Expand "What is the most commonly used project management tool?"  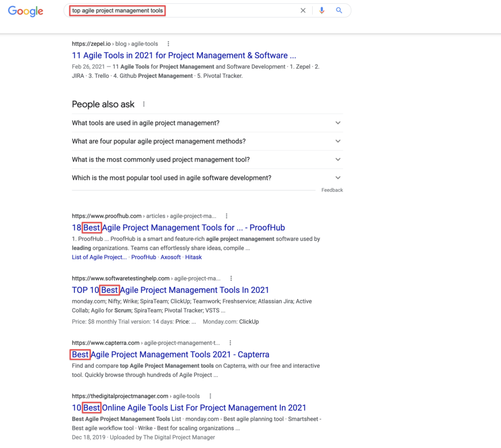point(207,160)
